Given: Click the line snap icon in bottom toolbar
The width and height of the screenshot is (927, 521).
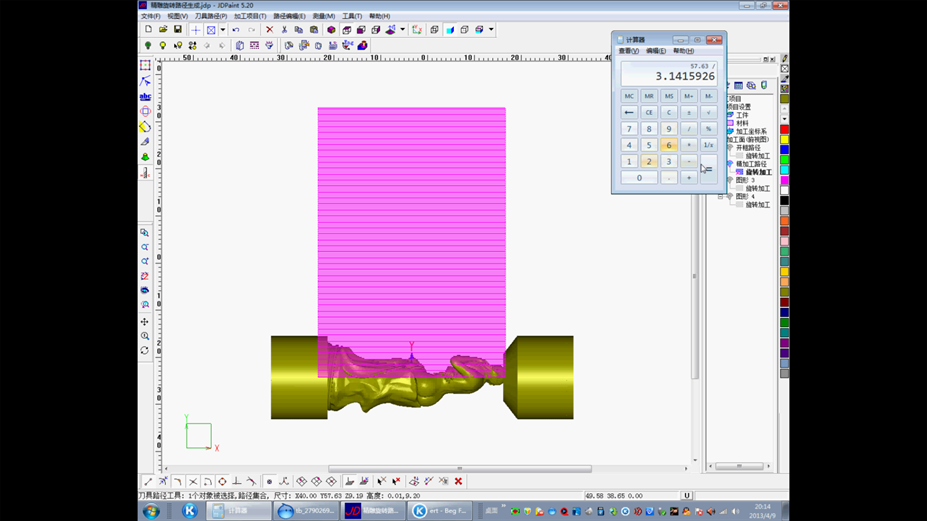Looking at the screenshot, I should point(148,481).
